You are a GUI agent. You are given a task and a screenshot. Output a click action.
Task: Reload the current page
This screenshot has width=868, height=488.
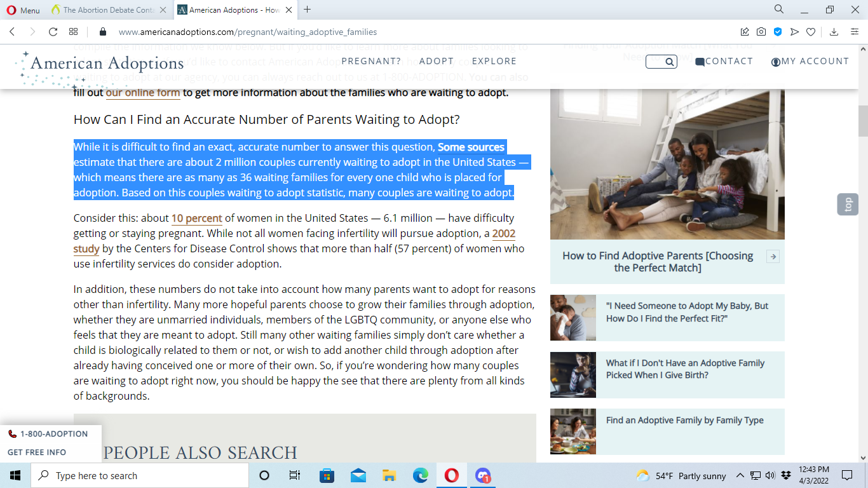click(x=53, y=32)
